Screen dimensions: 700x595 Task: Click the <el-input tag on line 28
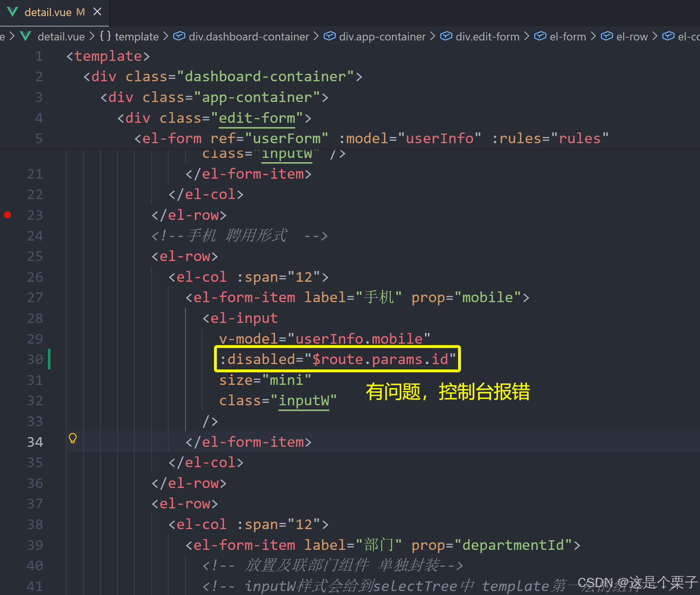(240, 318)
